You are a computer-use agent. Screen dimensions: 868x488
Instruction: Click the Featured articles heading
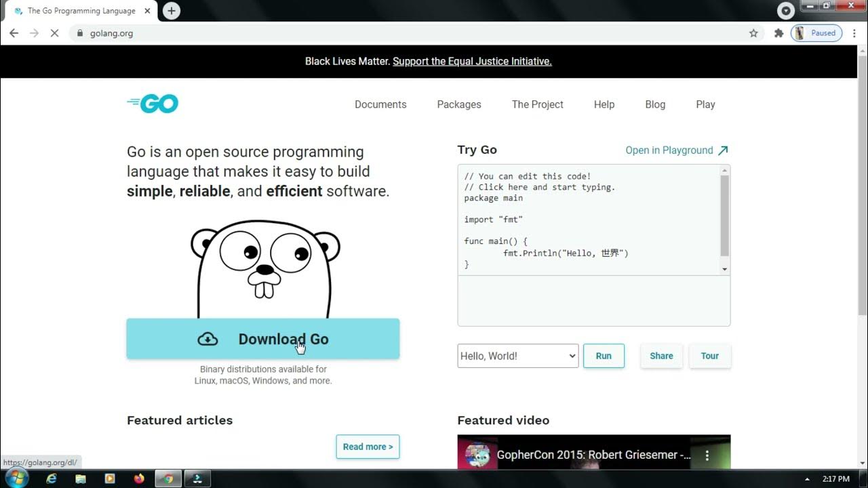tap(180, 420)
